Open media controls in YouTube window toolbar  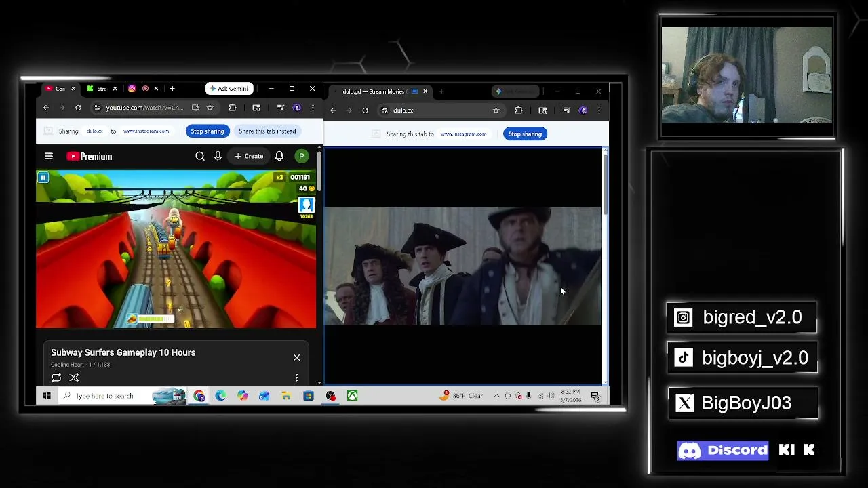tap(280, 108)
